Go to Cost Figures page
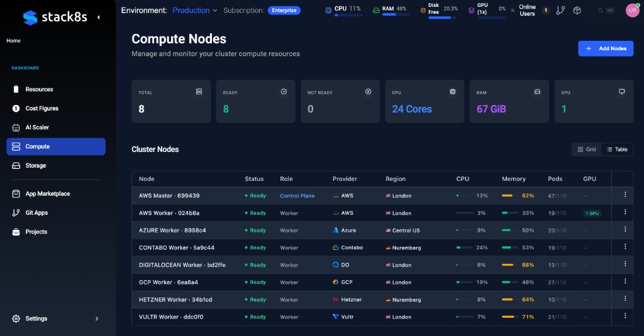 pos(56,108)
